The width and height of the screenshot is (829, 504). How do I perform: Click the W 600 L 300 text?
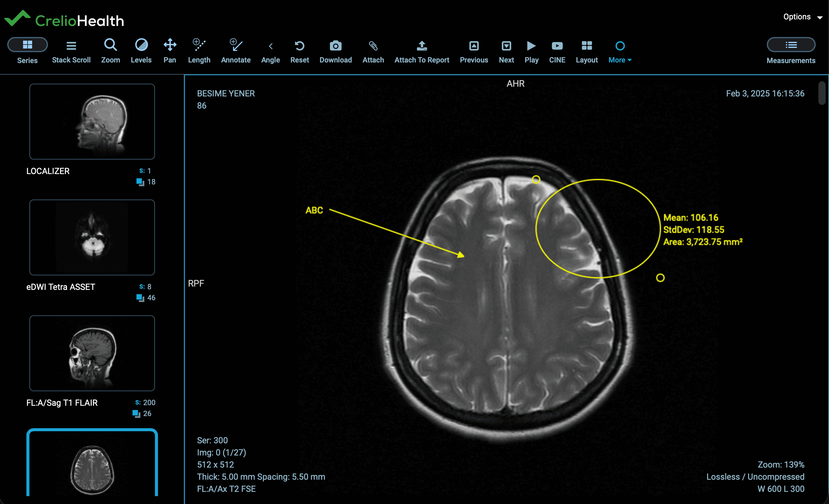(x=781, y=489)
